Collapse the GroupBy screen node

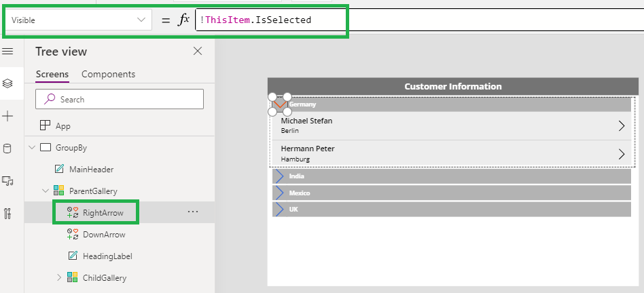pos(32,148)
